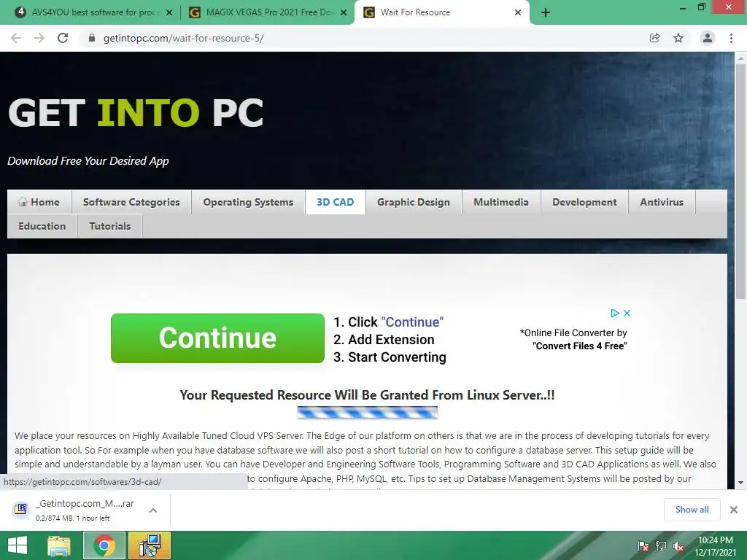
Task: Open the 3D CAD menu item
Action: click(336, 202)
